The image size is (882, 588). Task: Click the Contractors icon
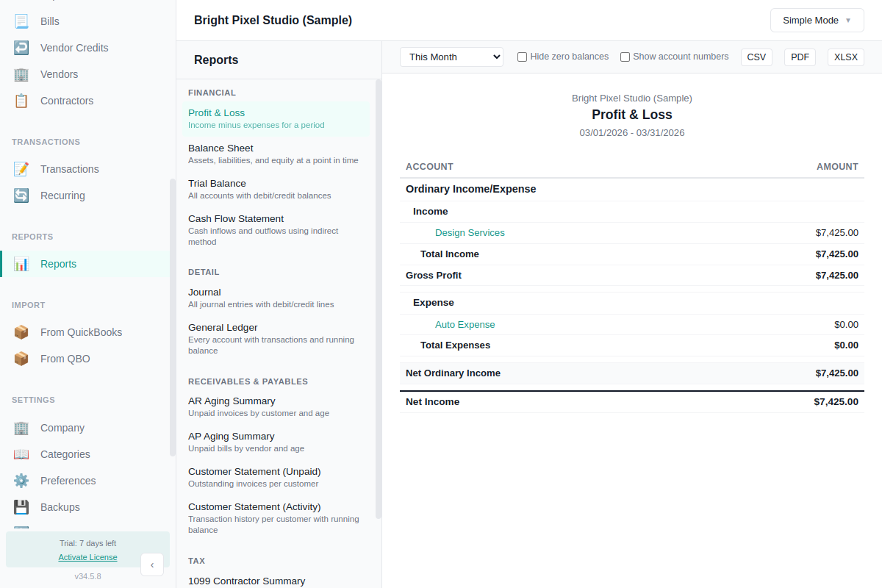coord(21,100)
